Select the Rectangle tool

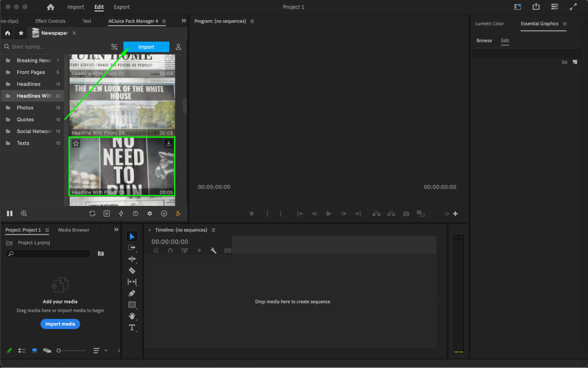point(132,305)
